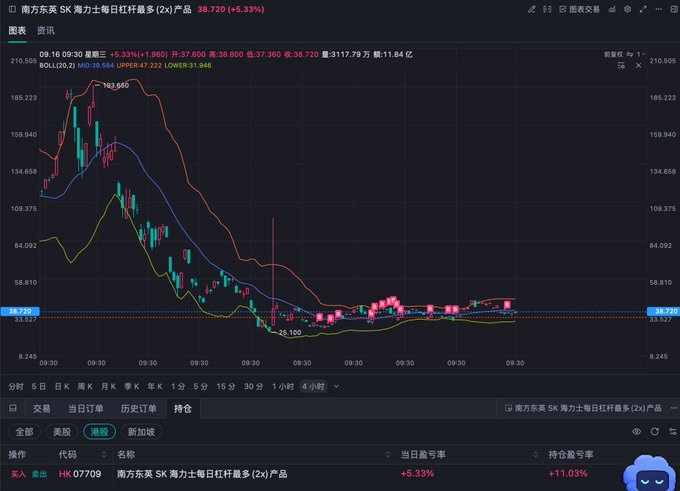Select 季K chart period
680x491 pixels.
click(131, 386)
